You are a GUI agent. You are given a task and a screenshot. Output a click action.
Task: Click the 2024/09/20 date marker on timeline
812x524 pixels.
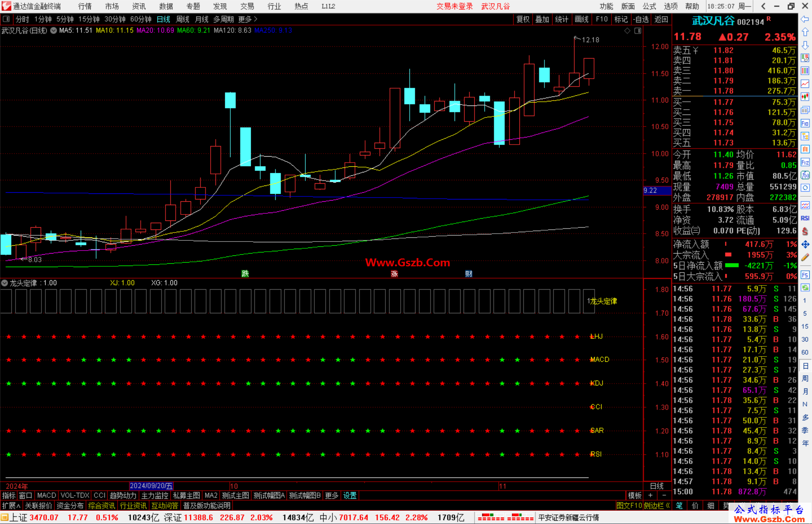click(x=151, y=486)
